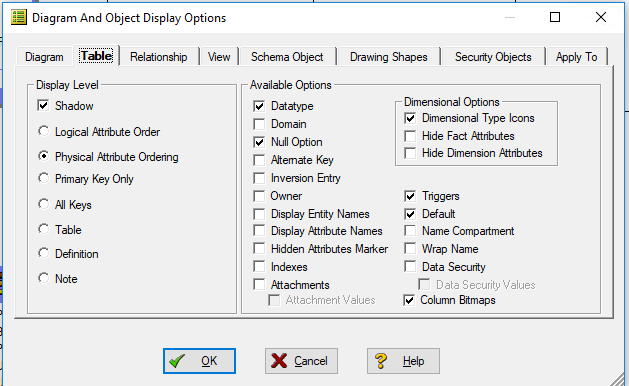The height and width of the screenshot is (386, 629).
Task: Switch to the Apply To tab
Action: [576, 57]
